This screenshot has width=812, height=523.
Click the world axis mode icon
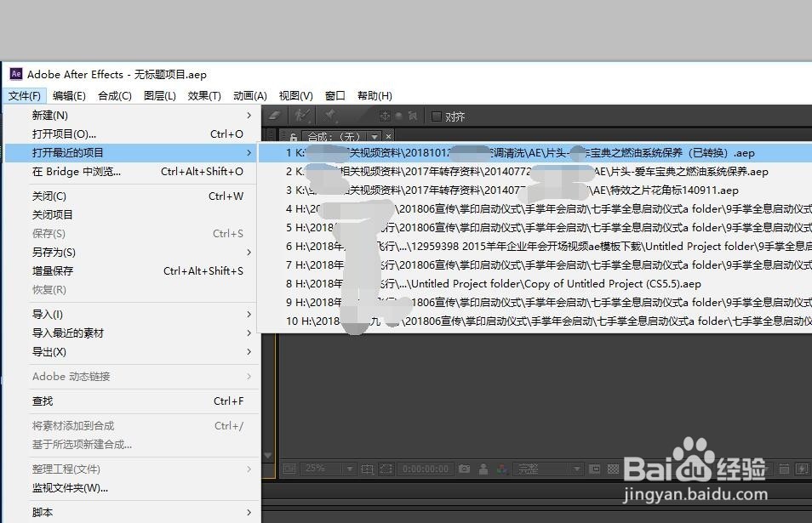click(398, 117)
